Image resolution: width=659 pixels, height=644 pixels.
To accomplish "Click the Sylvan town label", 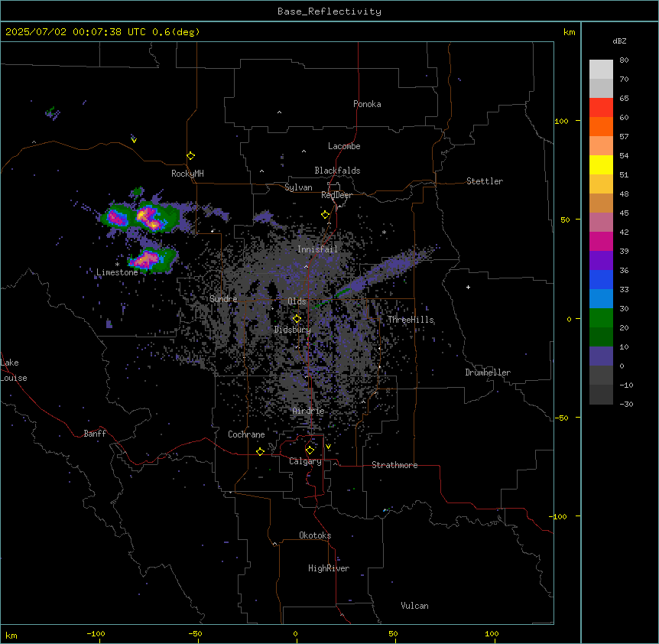I will click(x=298, y=187).
